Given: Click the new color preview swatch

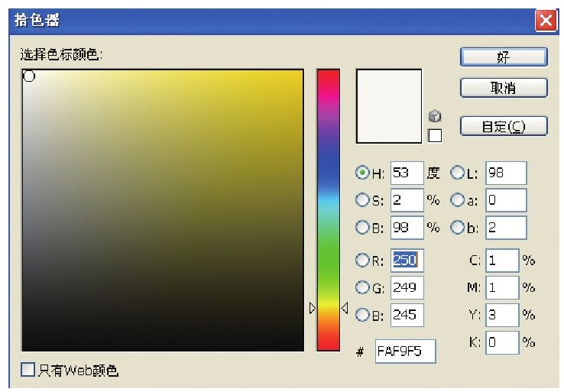Looking at the screenshot, I should (389, 106).
